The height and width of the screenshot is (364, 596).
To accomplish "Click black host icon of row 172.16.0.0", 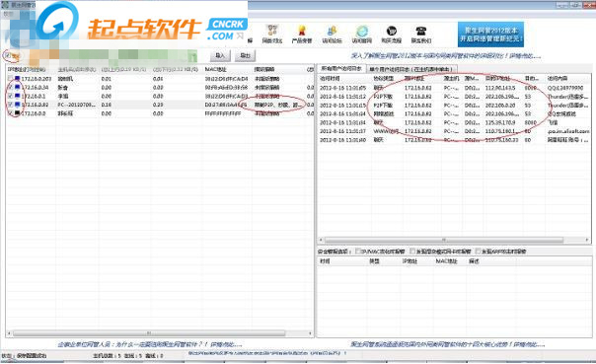I will coord(17,112).
